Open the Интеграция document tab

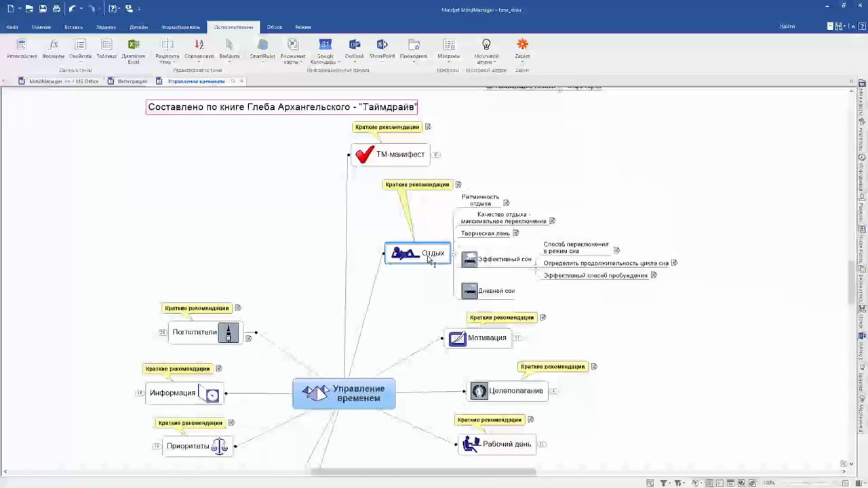[x=127, y=81]
